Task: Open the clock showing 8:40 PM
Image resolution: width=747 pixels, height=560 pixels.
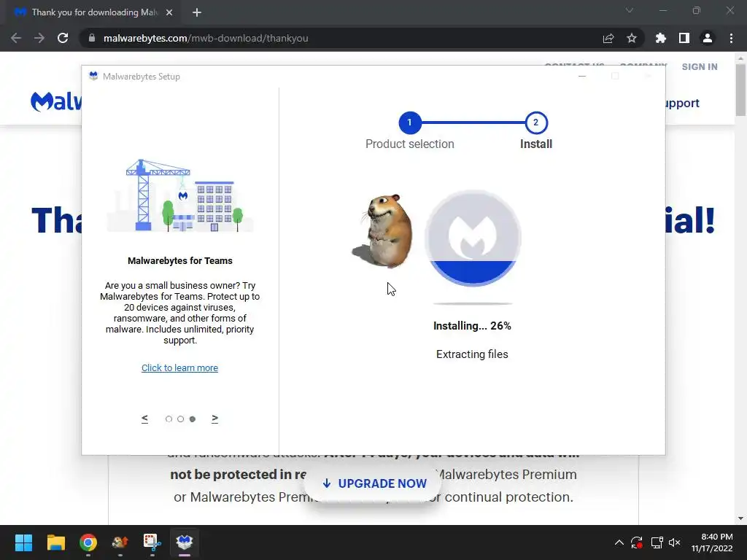Action: pyautogui.click(x=712, y=542)
